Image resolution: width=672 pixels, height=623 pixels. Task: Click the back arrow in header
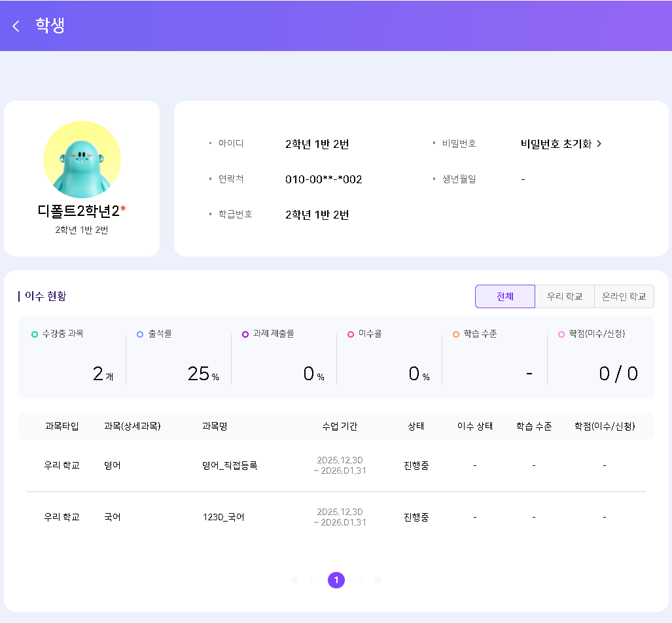[x=16, y=26]
